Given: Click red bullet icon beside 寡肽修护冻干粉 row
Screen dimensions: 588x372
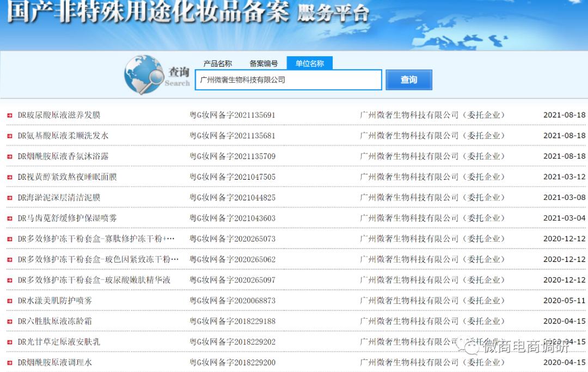Looking at the screenshot, I should point(10,239).
